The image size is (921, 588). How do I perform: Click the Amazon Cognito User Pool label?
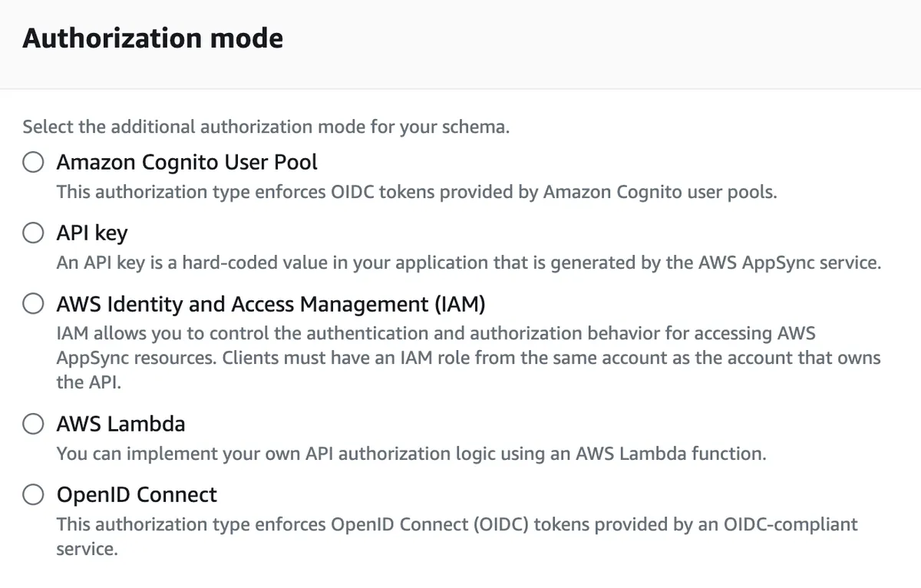coord(187,162)
